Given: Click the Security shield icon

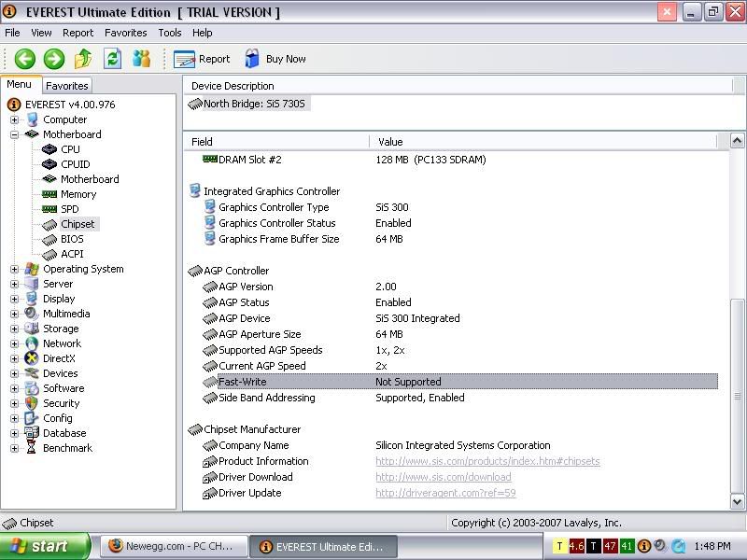Looking at the screenshot, I should [x=32, y=403].
